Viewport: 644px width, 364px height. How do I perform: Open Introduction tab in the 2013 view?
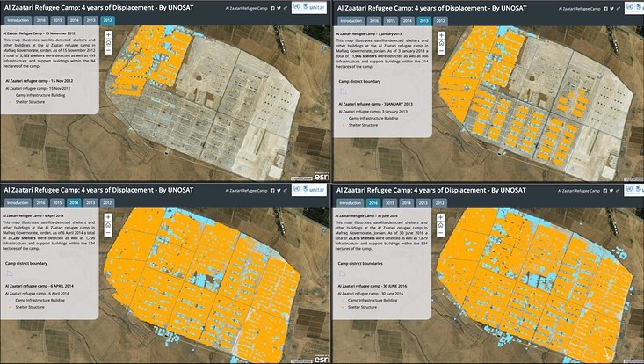[351, 21]
